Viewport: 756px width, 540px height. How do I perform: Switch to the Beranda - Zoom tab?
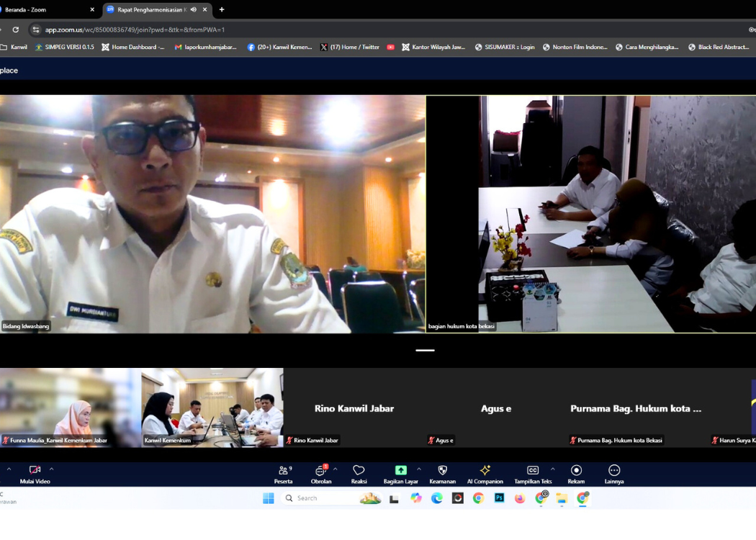click(43, 10)
